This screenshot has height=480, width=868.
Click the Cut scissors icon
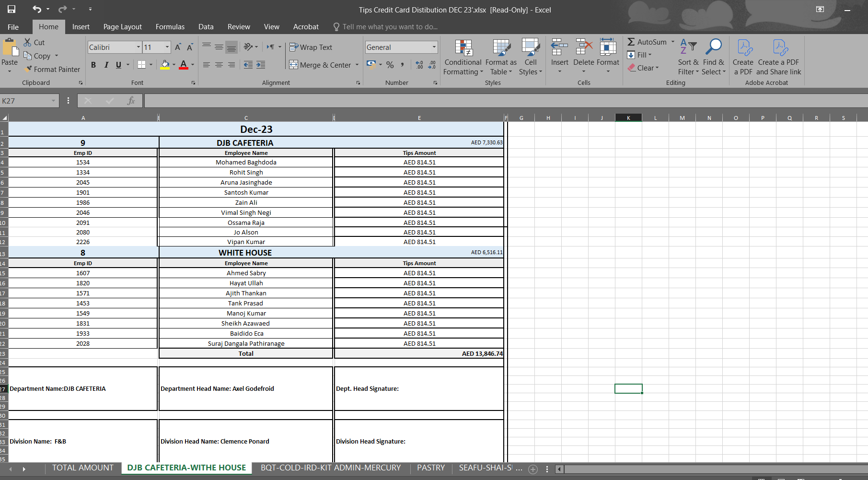coord(28,42)
